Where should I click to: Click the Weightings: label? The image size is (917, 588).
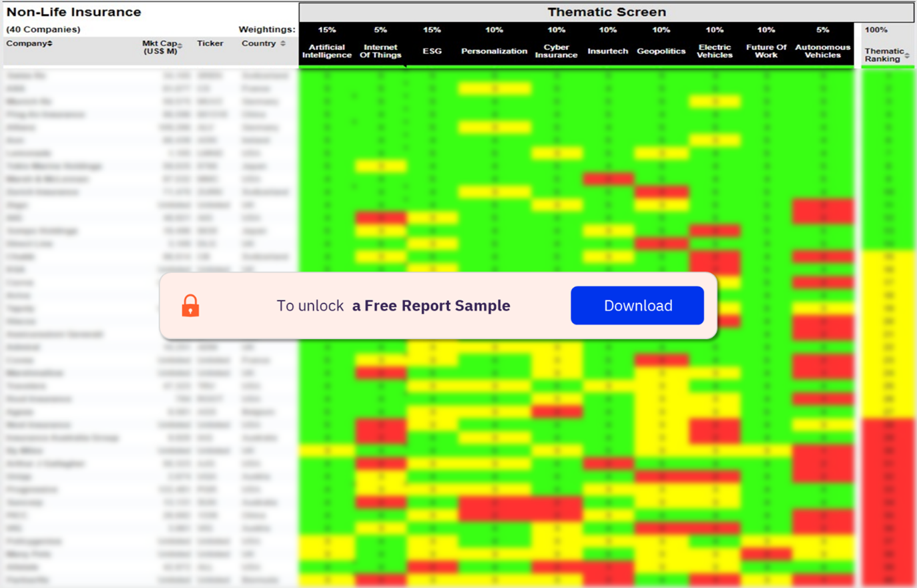(x=267, y=29)
